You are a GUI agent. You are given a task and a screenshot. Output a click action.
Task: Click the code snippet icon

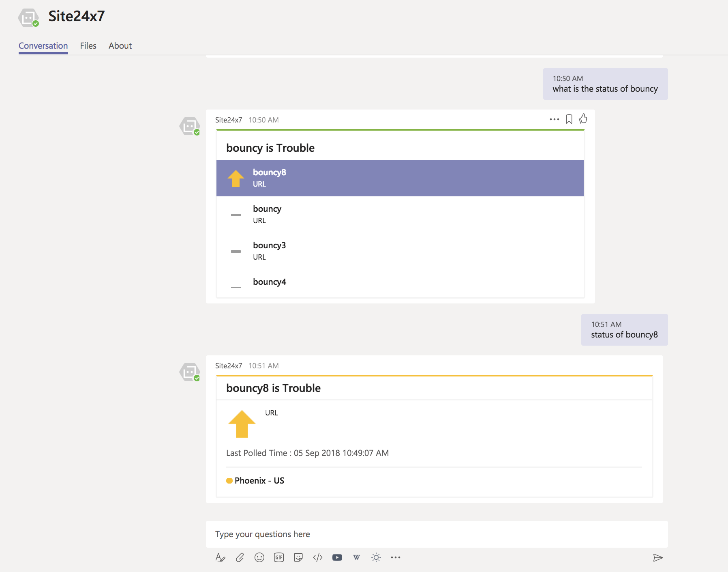point(318,558)
